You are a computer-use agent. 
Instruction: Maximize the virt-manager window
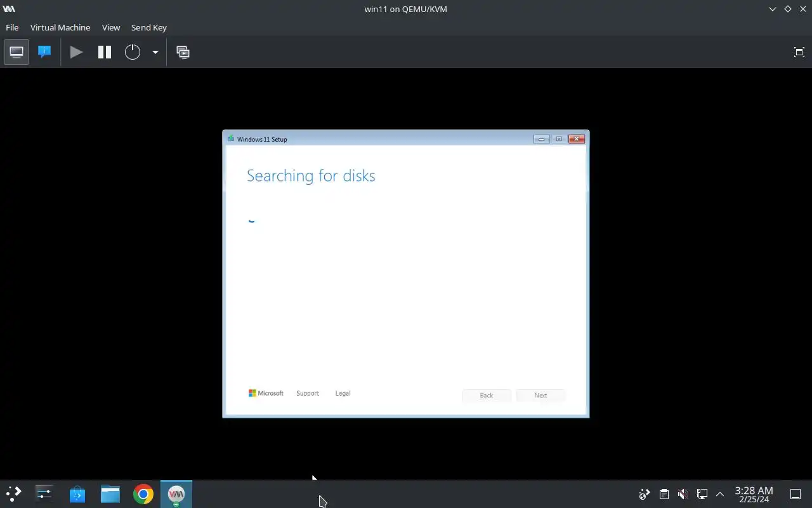(787, 9)
